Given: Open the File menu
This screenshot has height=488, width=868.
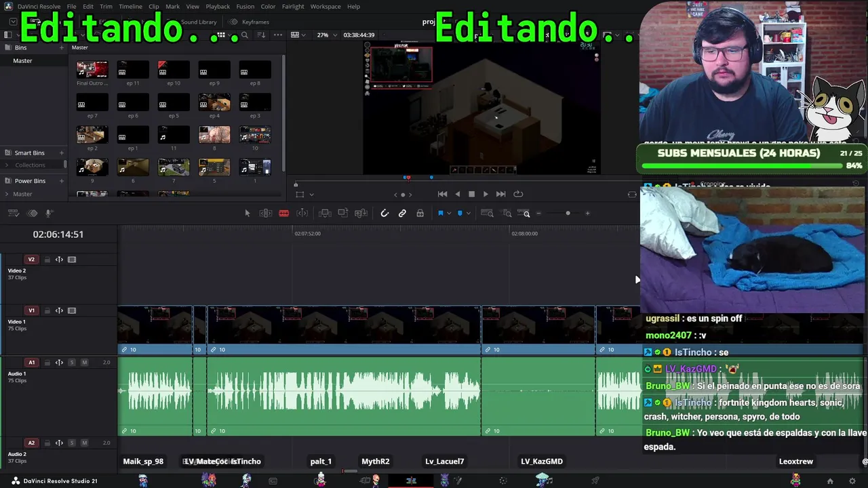Looking at the screenshot, I should (71, 6).
